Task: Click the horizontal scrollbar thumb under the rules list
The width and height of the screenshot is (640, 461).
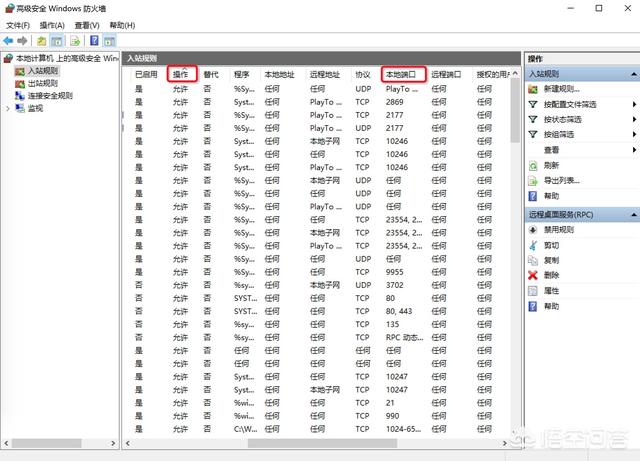Action: (322, 443)
